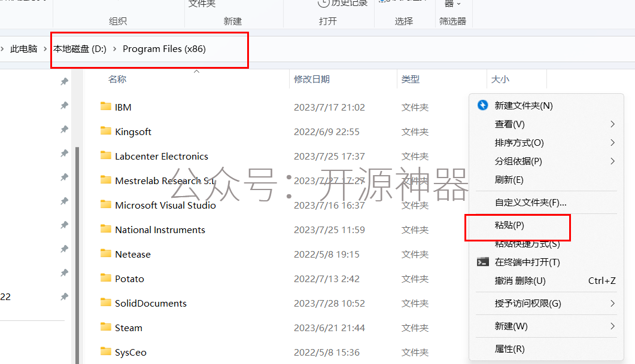The height and width of the screenshot is (364, 635).
Task: Select the Kingsoft folder name
Action: (133, 132)
